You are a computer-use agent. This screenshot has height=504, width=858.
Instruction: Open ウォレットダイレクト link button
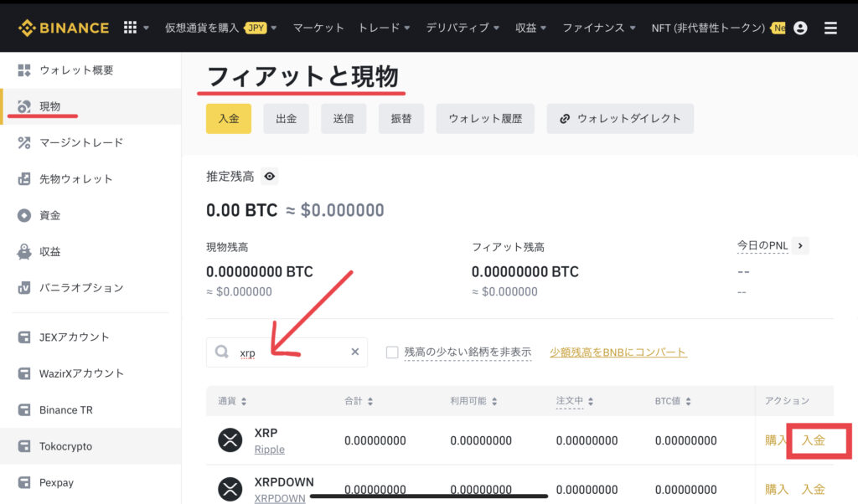[621, 119]
